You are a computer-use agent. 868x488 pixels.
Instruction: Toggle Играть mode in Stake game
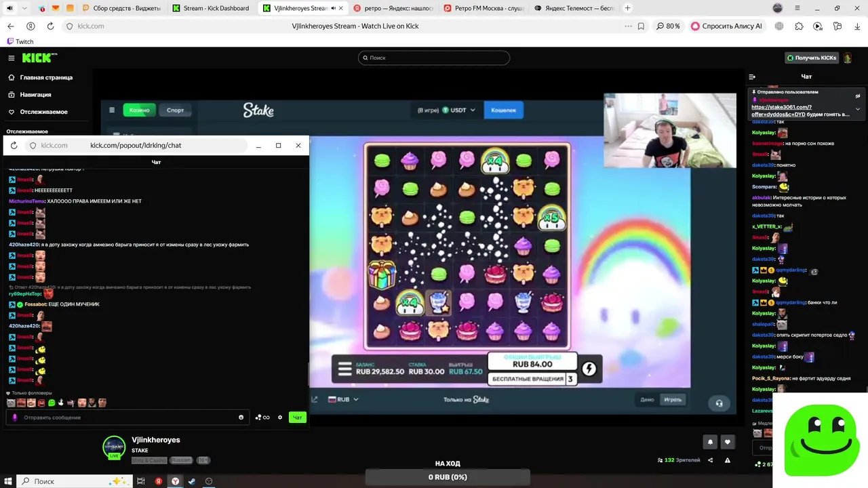[x=673, y=400]
